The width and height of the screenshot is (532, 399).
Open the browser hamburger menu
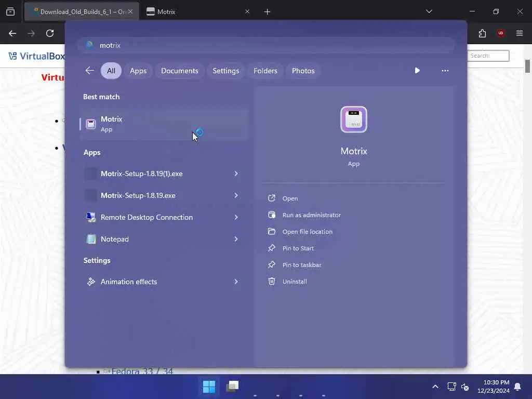tap(520, 33)
